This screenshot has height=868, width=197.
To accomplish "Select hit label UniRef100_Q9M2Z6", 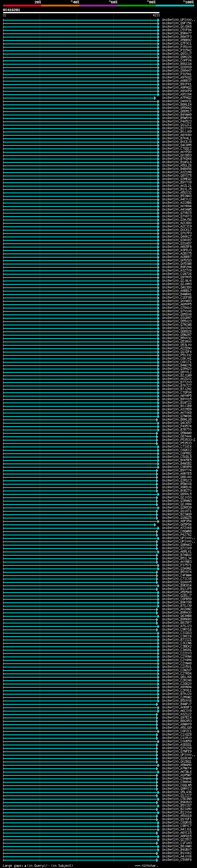I will pyautogui.click(x=177, y=57).
